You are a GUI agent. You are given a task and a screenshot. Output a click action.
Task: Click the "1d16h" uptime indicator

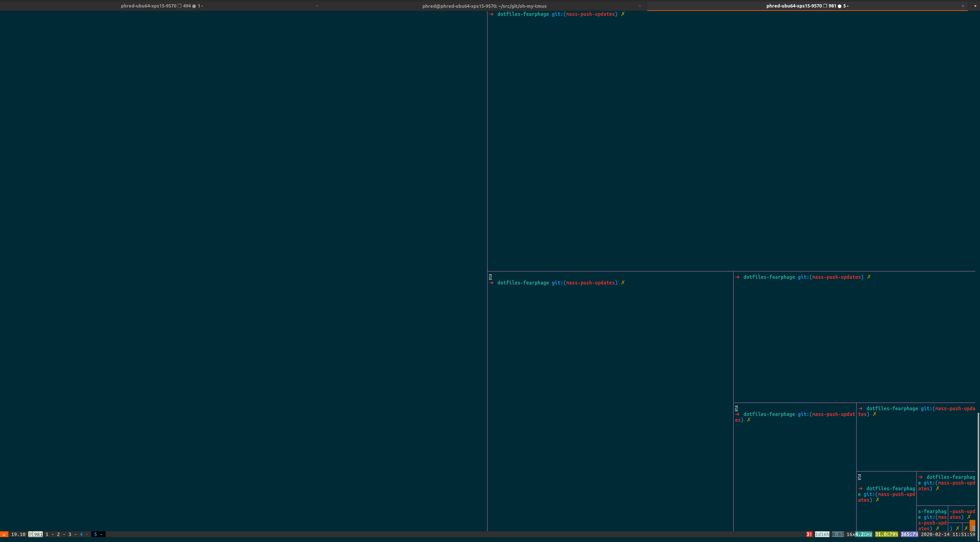click(822, 534)
